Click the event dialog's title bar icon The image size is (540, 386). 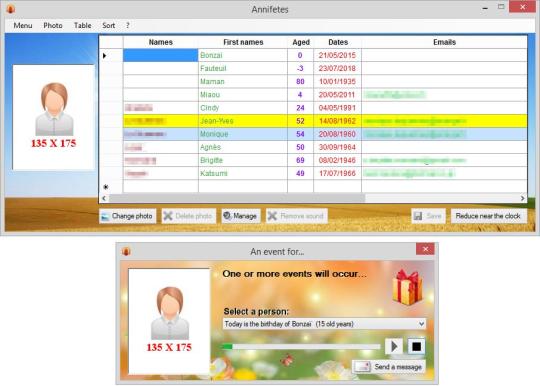click(x=126, y=251)
